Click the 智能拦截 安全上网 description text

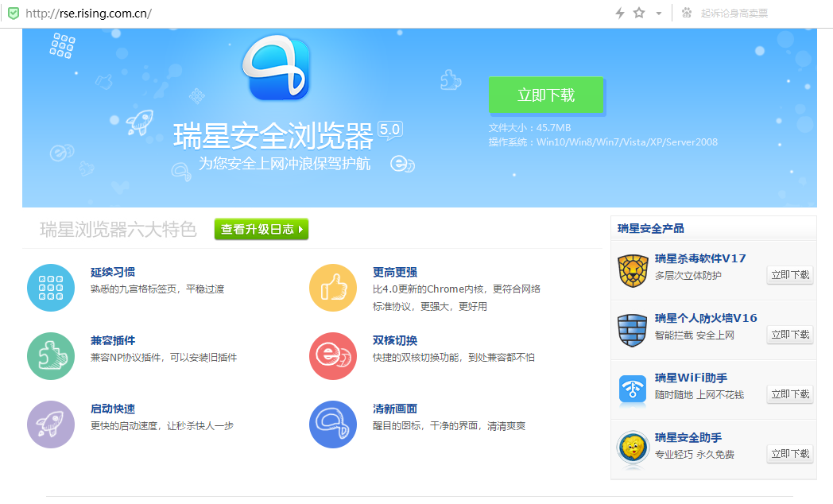[x=695, y=335]
